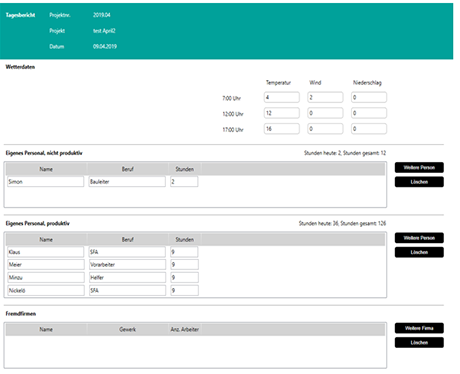Click Löschen button beside produktiv table
This screenshot has width=460, height=374.
tap(419, 252)
